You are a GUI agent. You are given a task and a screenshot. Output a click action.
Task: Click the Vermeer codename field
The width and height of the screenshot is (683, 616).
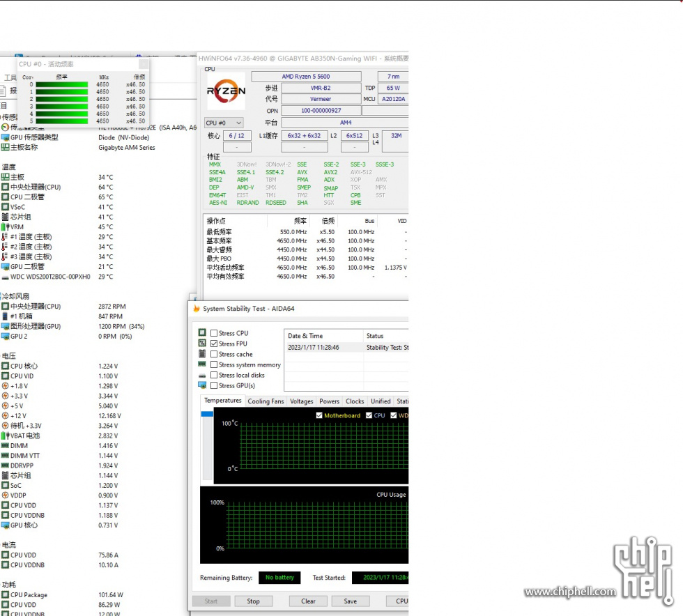[x=321, y=100]
